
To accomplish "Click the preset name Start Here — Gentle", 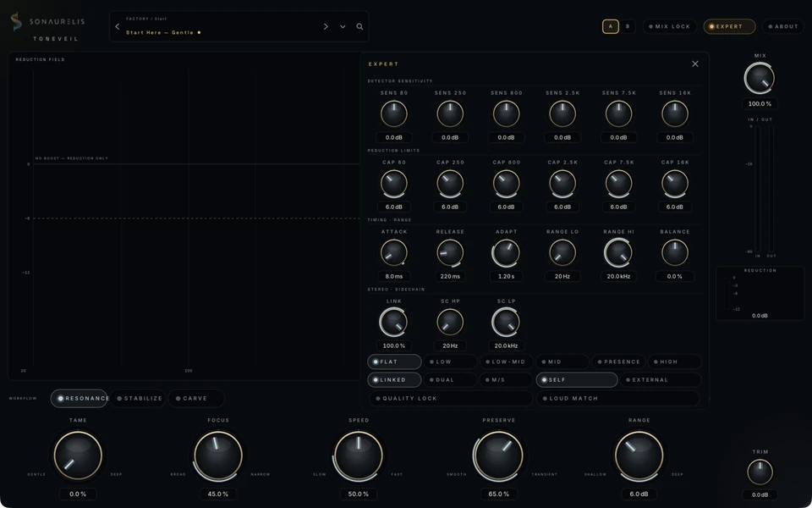I will tap(160, 33).
